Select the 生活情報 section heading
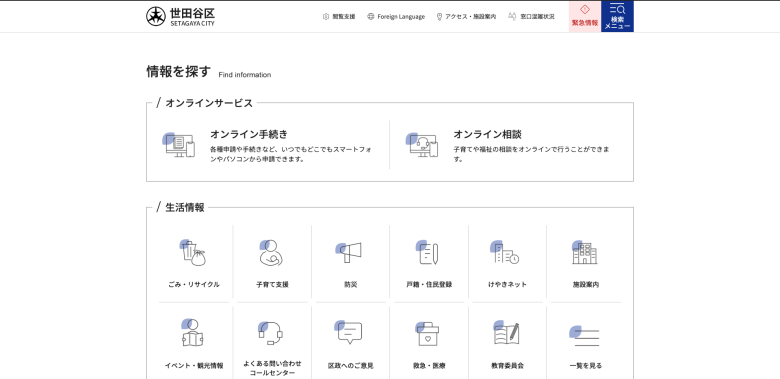The image size is (780, 379). click(185, 207)
